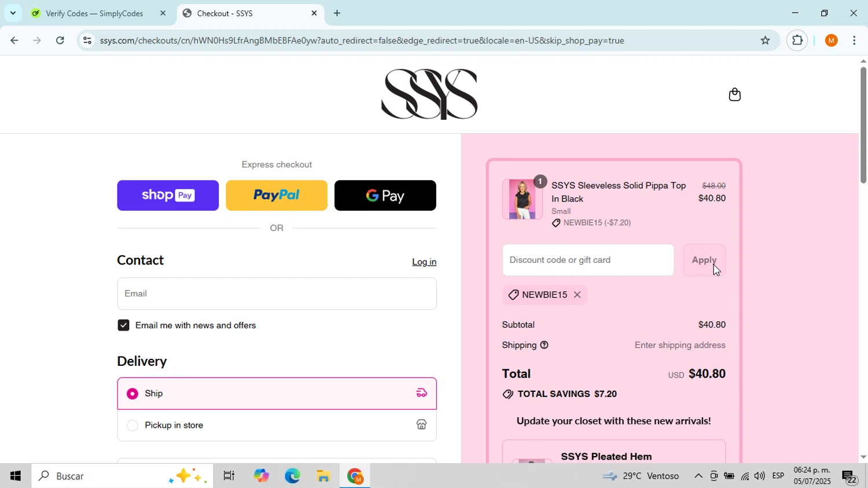Open the Log in link
The image size is (868, 488).
424,262
